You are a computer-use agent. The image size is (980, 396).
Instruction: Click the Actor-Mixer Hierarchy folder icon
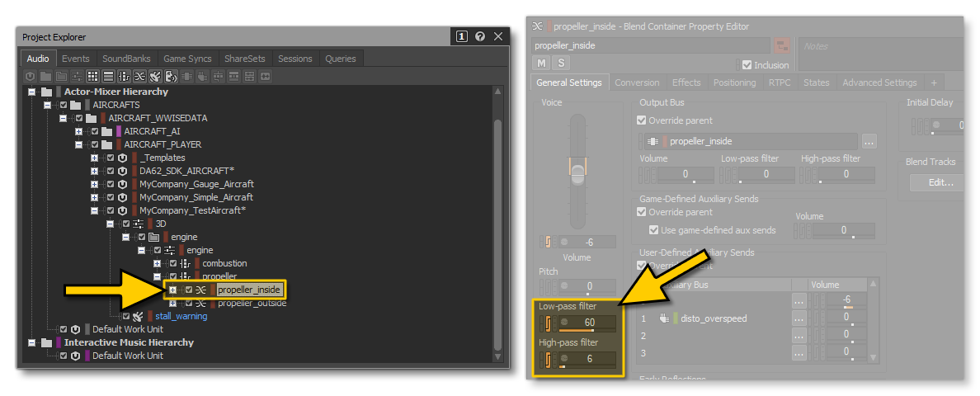pos(46,92)
